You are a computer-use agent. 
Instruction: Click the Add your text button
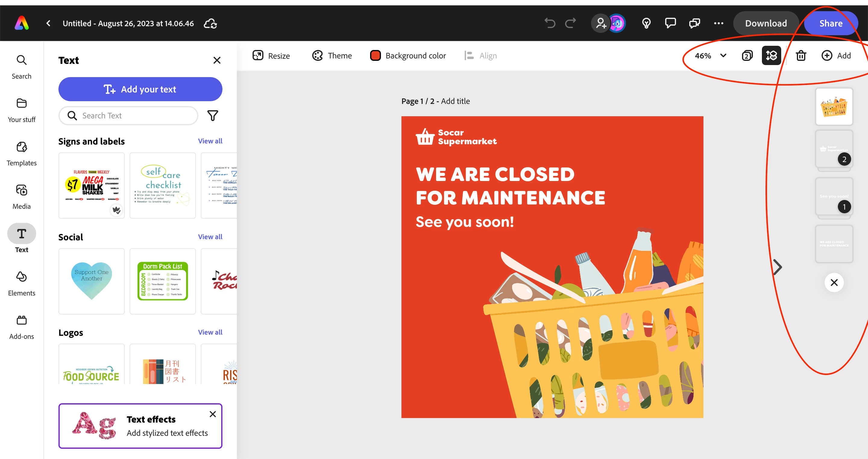(x=140, y=89)
